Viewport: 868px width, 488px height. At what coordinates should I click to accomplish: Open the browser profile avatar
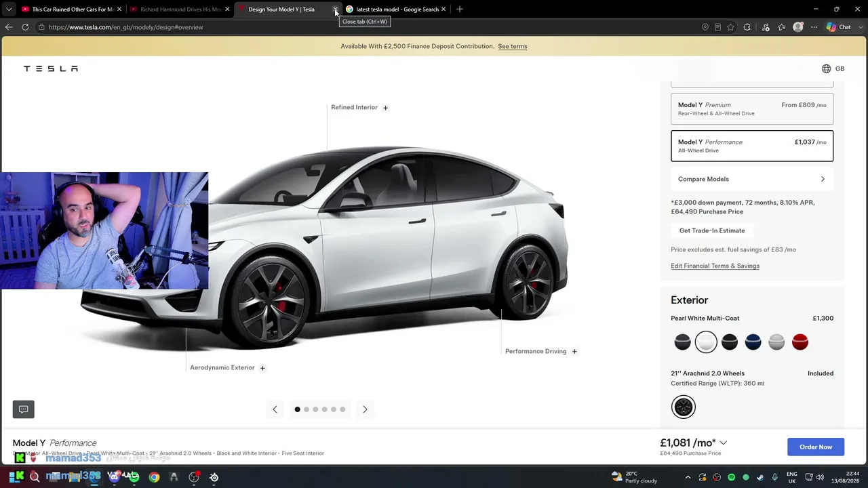[798, 27]
